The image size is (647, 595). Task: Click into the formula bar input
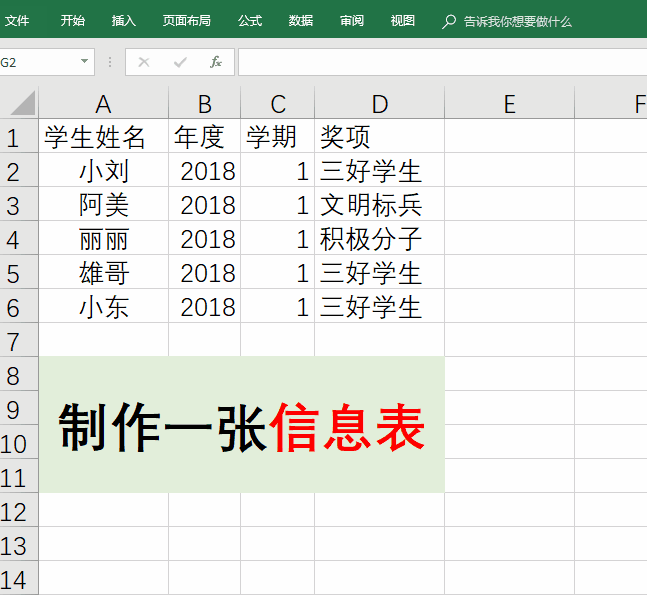442,62
